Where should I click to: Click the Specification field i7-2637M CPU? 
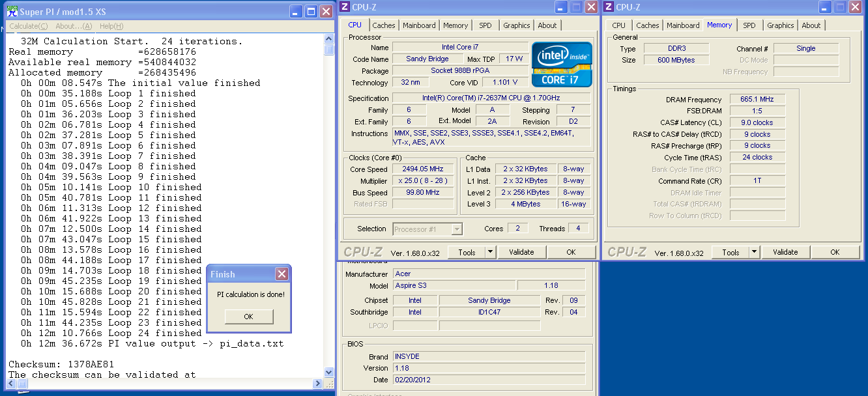[x=492, y=98]
